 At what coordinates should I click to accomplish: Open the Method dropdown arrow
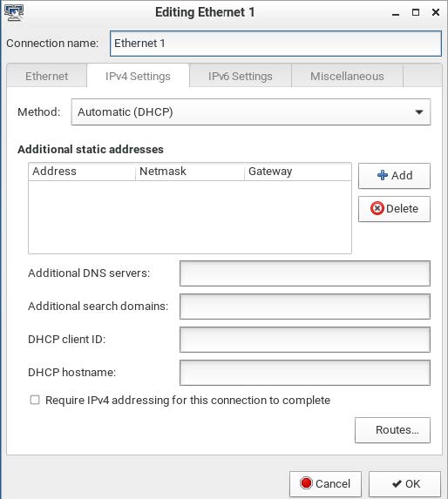pyautogui.click(x=419, y=112)
